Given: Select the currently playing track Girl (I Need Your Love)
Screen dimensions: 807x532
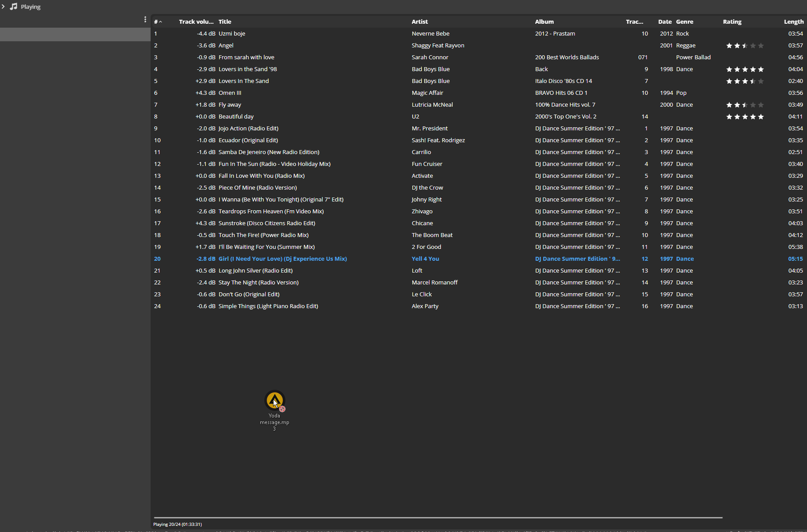Looking at the screenshot, I should 282,259.
